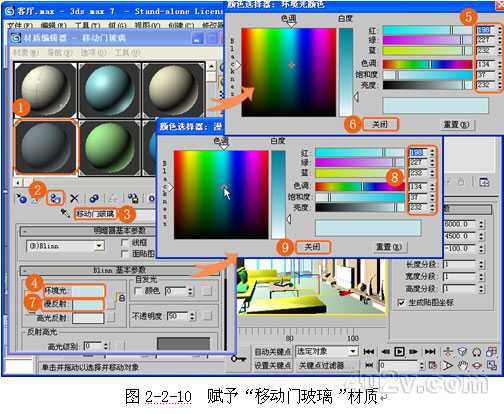Click Zoom Extents All icon at right
Viewport: 504px width, 414px height.
(492, 352)
